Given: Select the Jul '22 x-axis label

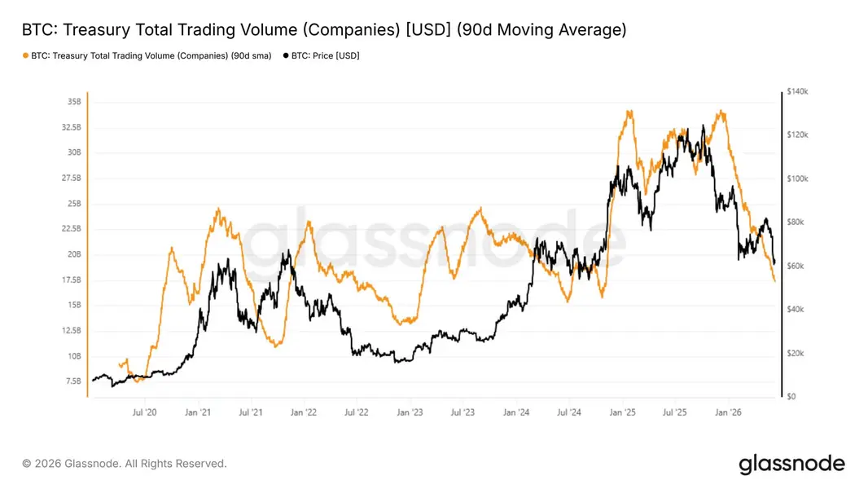Looking at the screenshot, I should [357, 412].
